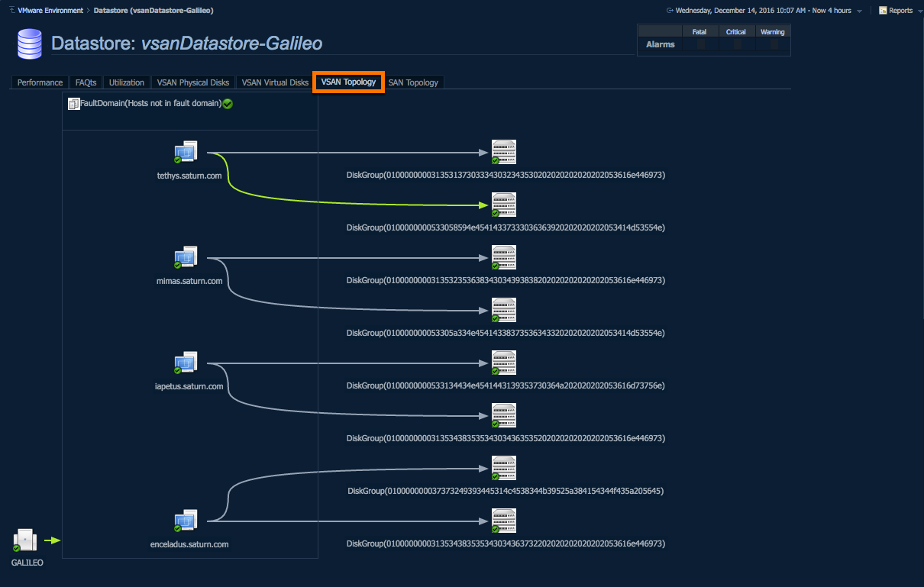Click the Fatal alarms column header

tap(699, 32)
